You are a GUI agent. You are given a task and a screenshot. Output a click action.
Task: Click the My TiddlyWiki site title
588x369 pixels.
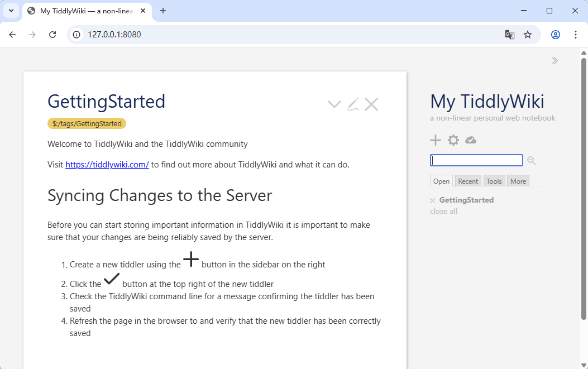[x=487, y=101]
